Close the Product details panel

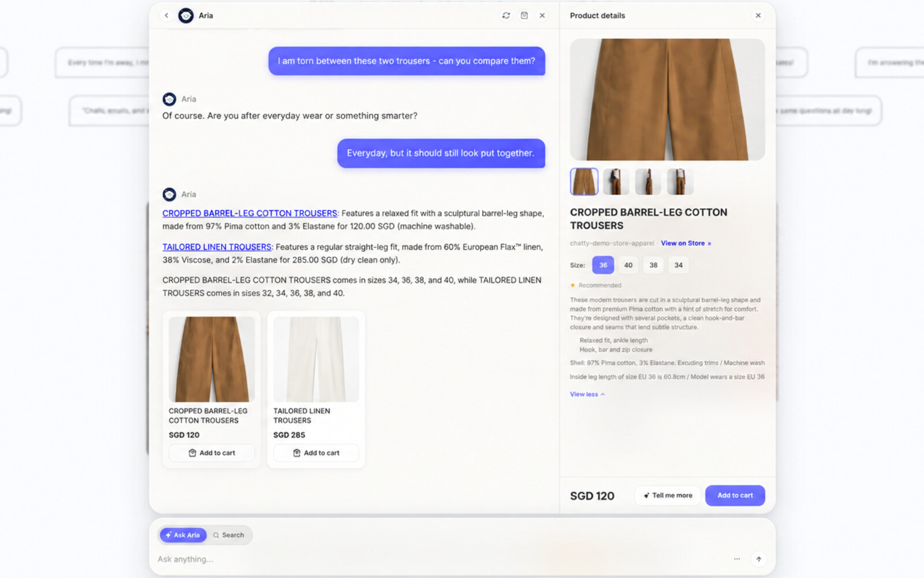click(x=758, y=16)
